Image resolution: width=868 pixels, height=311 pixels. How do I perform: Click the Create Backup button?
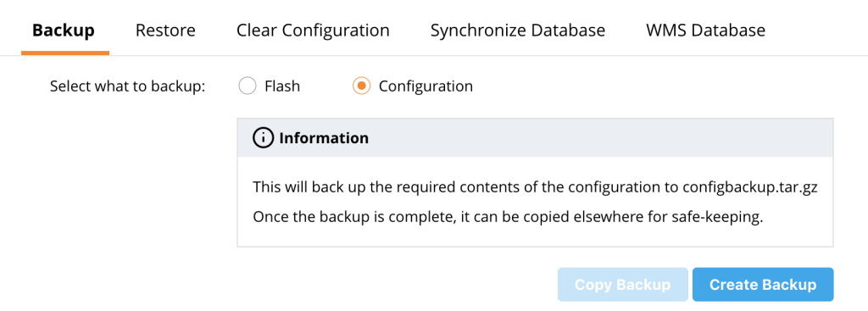(763, 285)
